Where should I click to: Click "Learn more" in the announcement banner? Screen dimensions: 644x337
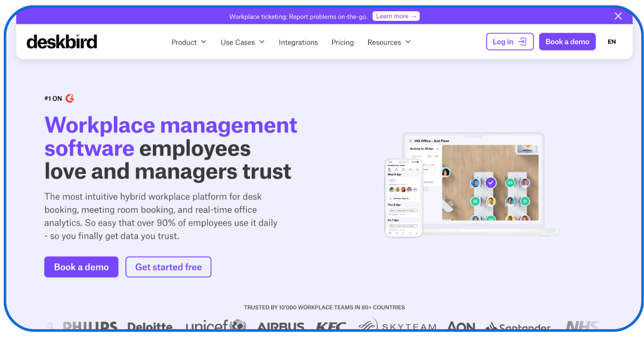pos(396,16)
